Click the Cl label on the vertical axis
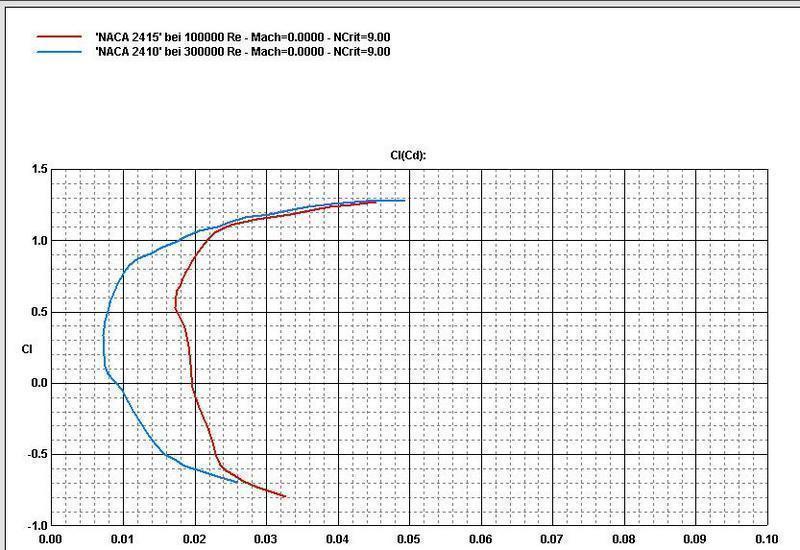The image size is (800, 550). [x=27, y=349]
